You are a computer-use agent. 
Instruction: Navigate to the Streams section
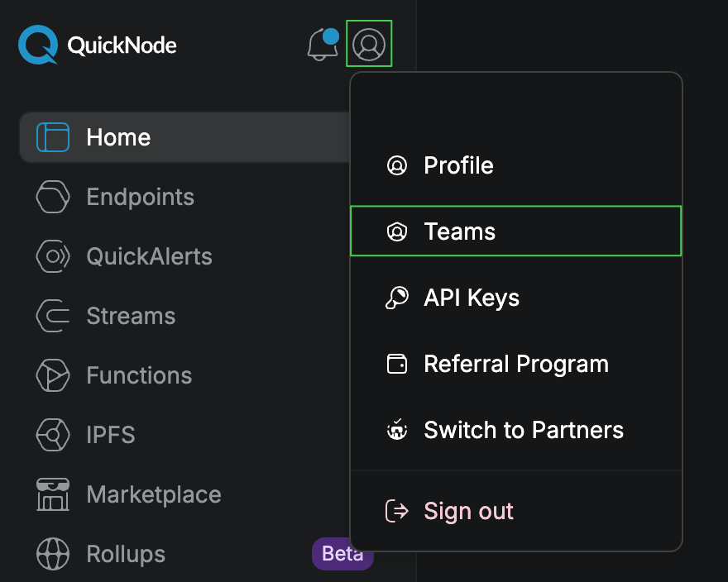(131, 316)
